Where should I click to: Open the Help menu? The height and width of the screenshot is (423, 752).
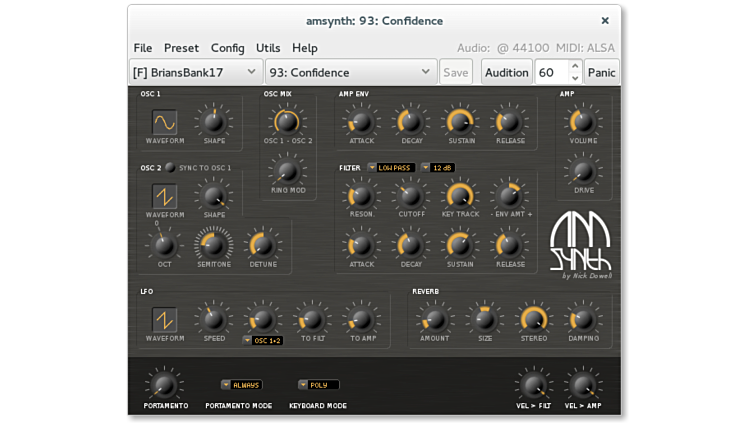click(305, 48)
